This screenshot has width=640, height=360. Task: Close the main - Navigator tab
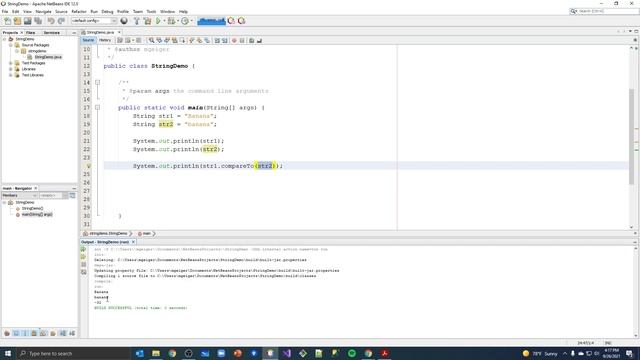coord(36,188)
